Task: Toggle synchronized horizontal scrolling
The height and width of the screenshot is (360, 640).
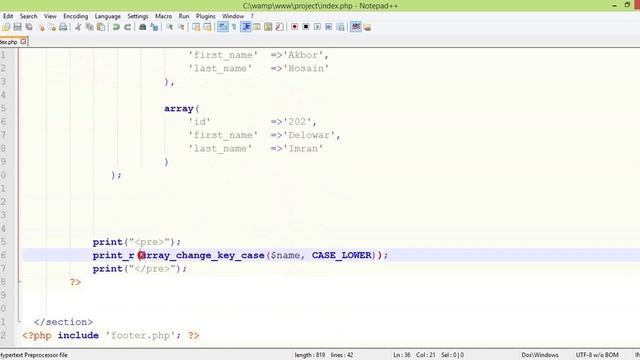Action: (208, 27)
